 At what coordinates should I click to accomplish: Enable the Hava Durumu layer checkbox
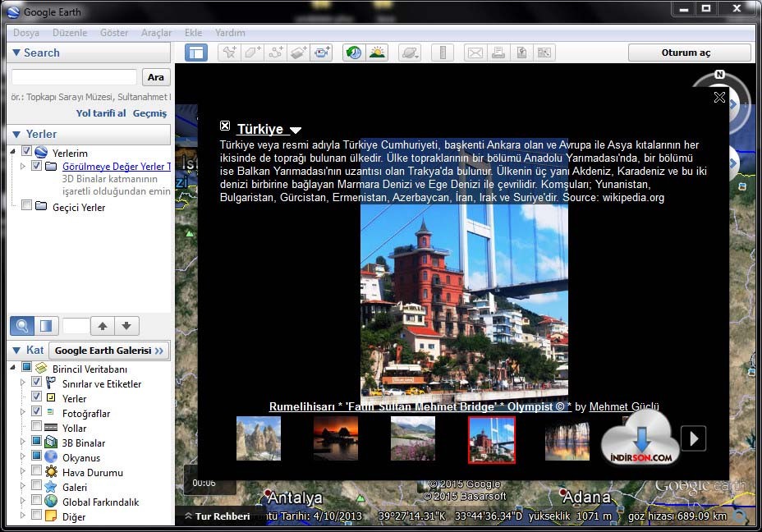point(36,470)
